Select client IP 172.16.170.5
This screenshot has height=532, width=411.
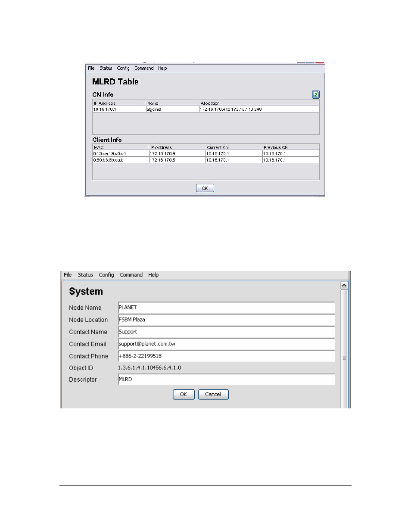click(177, 160)
